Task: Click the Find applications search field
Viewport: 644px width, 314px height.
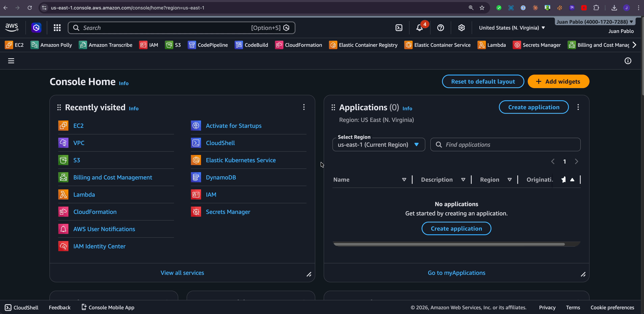Action: pos(505,145)
